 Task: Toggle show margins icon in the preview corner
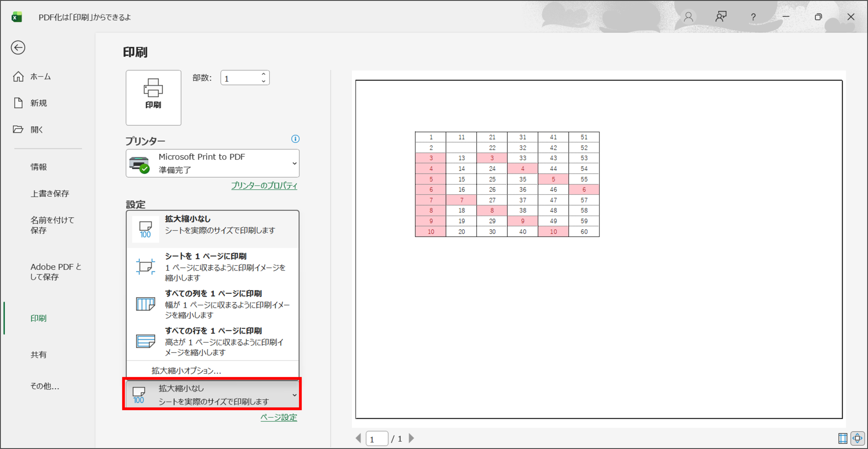coord(843,438)
